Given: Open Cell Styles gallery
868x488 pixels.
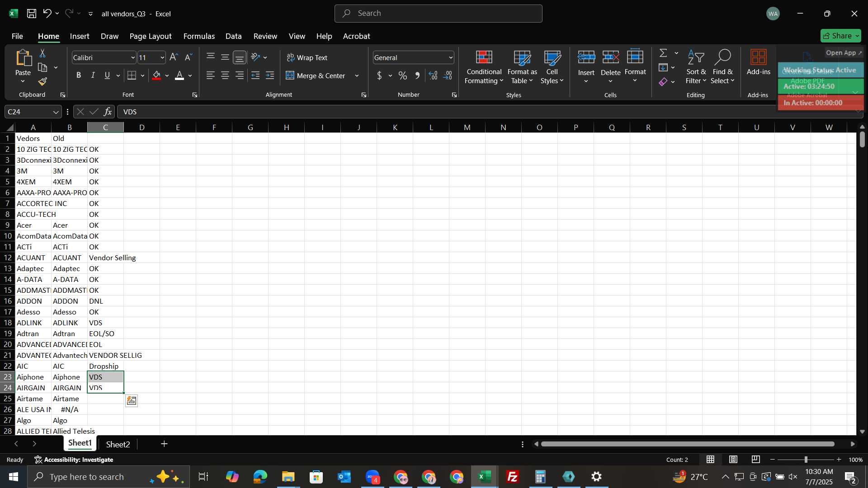Looking at the screenshot, I should (x=552, y=67).
